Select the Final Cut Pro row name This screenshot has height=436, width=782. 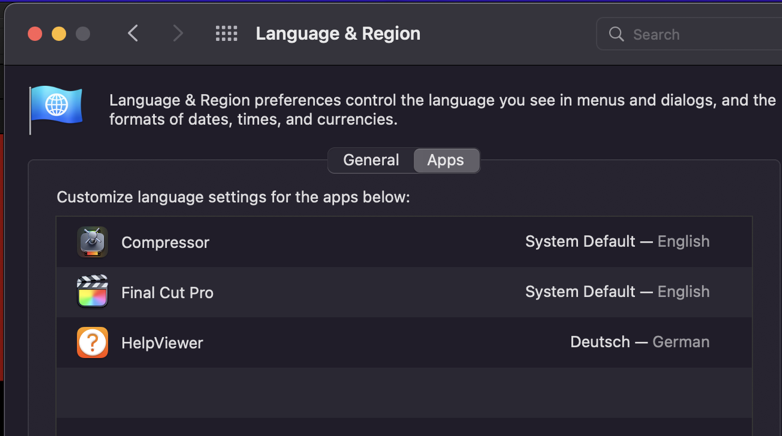point(167,292)
